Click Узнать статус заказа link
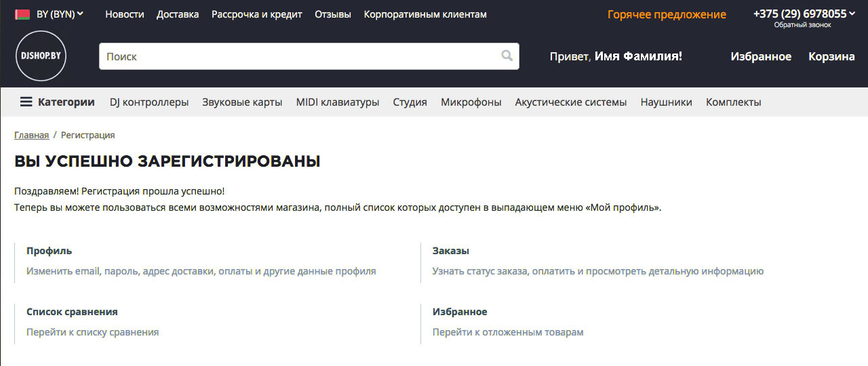 pos(598,271)
